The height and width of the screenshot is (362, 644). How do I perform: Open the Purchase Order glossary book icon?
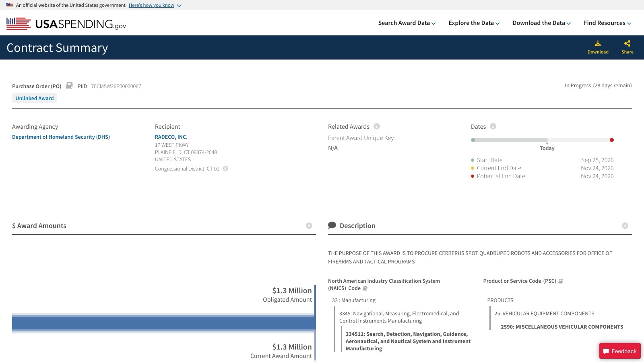[x=69, y=85]
